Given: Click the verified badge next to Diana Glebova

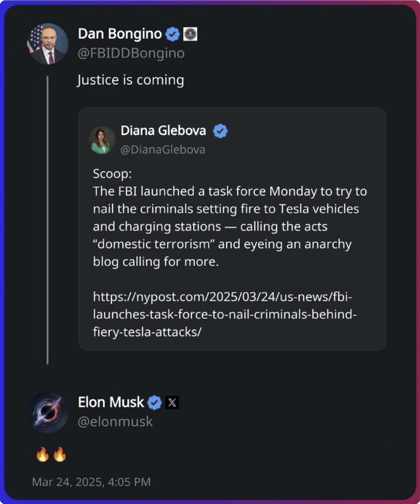Looking at the screenshot, I should pyautogui.click(x=220, y=131).
